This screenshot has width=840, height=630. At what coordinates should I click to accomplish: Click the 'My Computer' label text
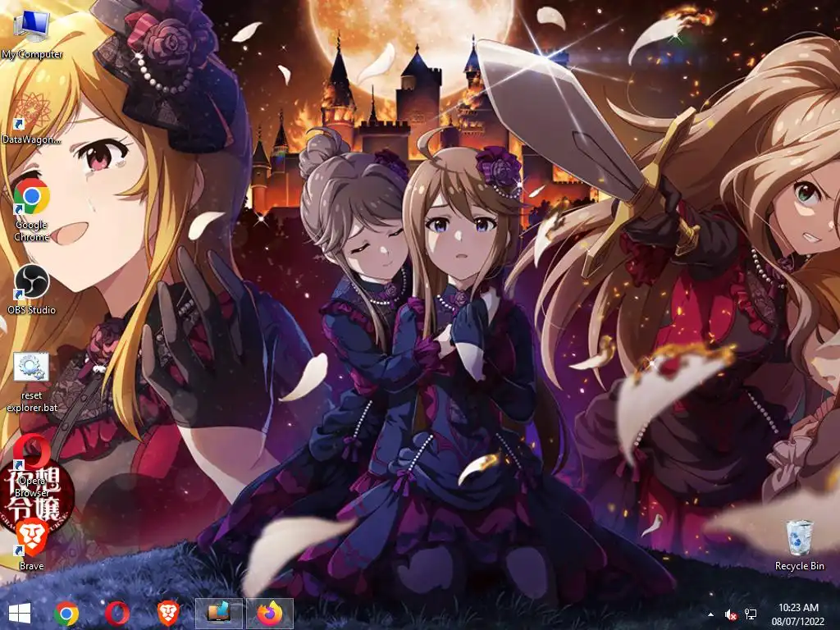[x=32, y=54]
